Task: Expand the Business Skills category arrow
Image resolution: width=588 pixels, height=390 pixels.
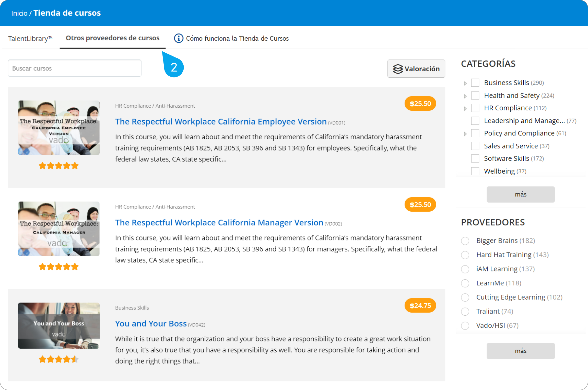Action: click(x=465, y=83)
